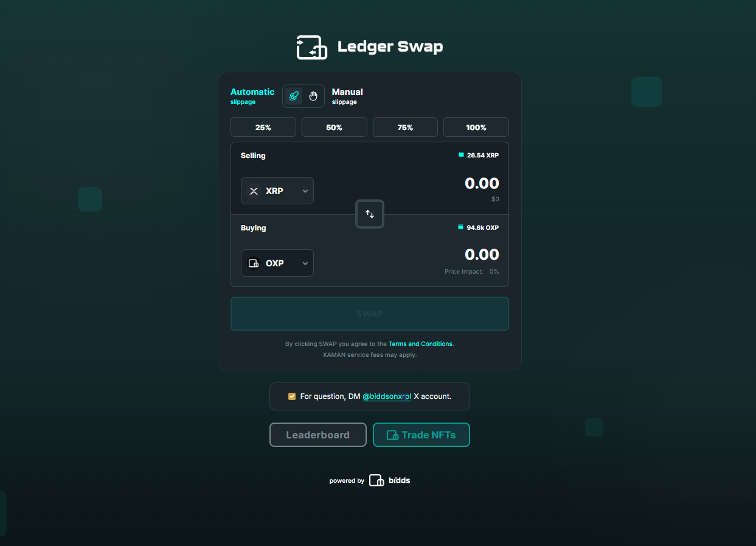Reverse swap direction with the arrows icon

click(369, 213)
